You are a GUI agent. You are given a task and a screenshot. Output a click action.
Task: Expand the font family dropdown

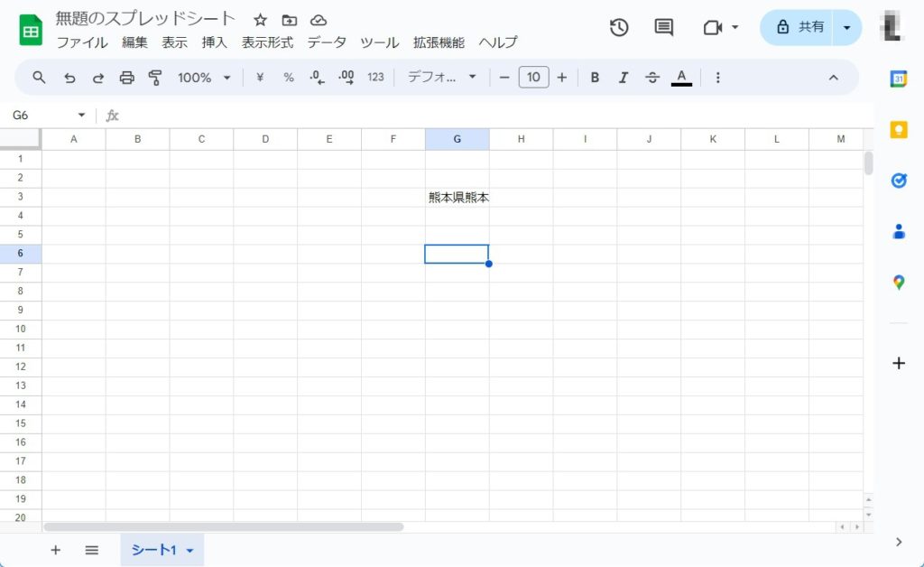[x=441, y=78]
